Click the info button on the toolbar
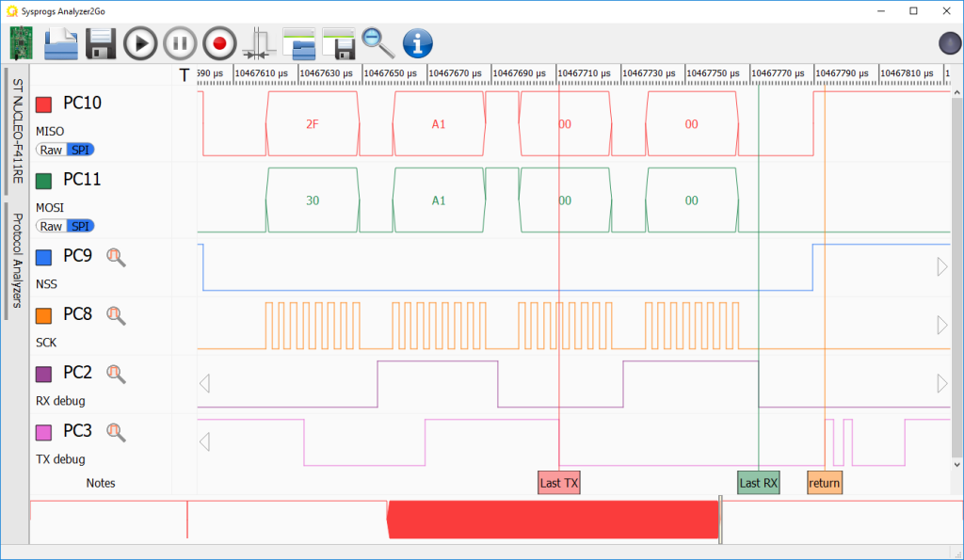 coord(417,43)
